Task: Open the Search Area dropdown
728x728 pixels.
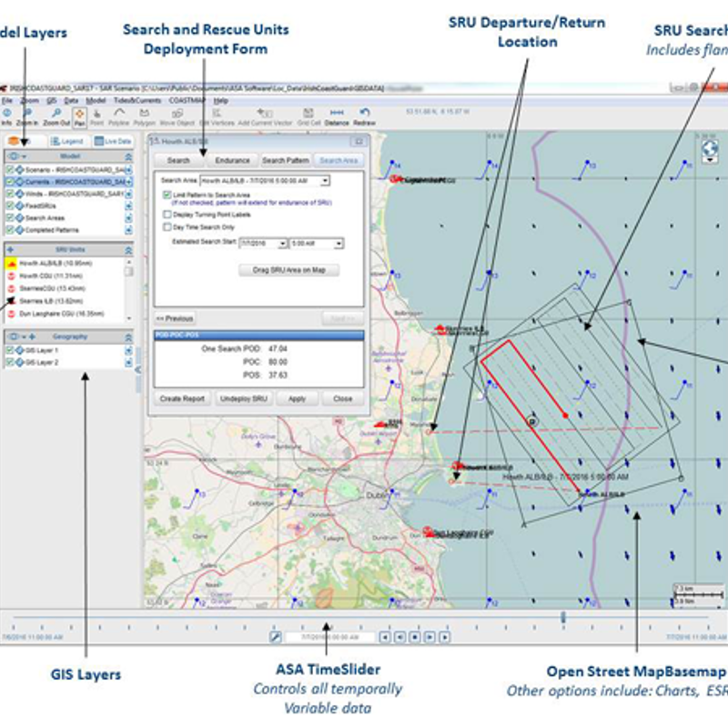Action: click(x=325, y=181)
